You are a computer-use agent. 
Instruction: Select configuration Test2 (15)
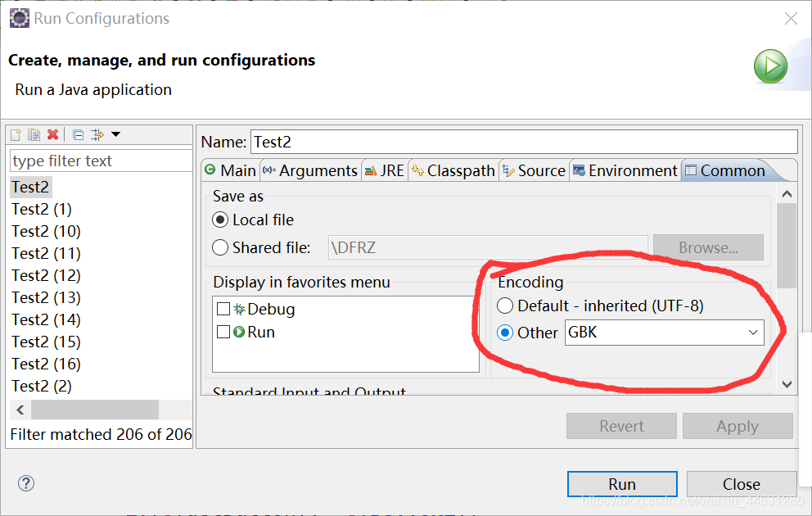click(47, 342)
